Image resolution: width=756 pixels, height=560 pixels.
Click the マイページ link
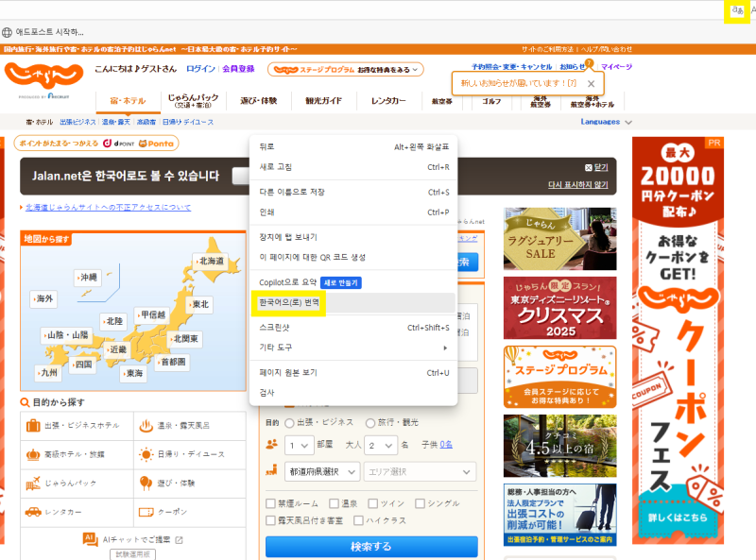[616, 66]
